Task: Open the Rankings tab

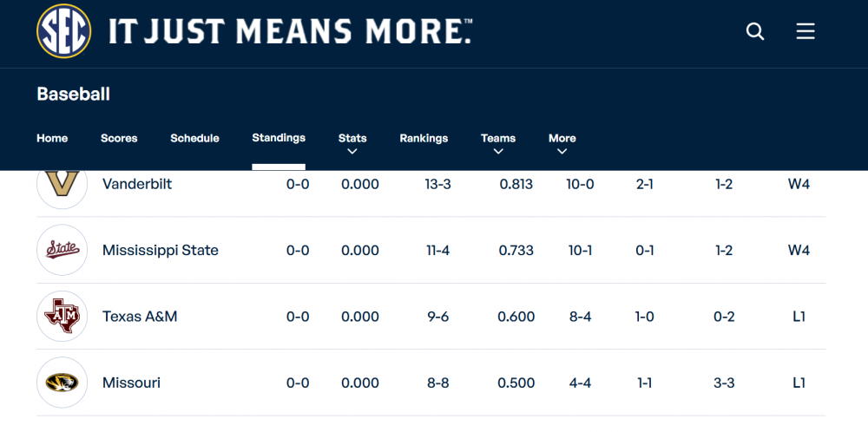Action: pos(424,138)
